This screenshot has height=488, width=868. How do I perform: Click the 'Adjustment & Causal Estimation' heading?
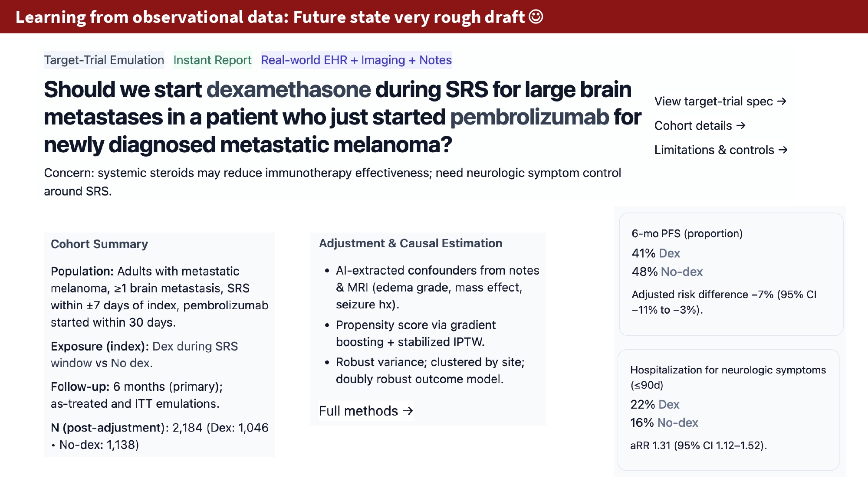[x=411, y=243]
